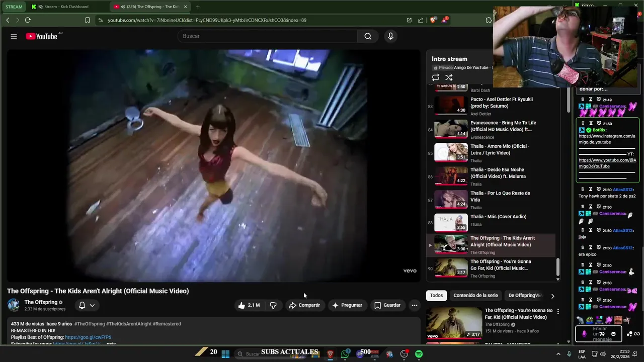Click the STREAM tab group label
Screen dimensions: 644x362
[x=14, y=7]
